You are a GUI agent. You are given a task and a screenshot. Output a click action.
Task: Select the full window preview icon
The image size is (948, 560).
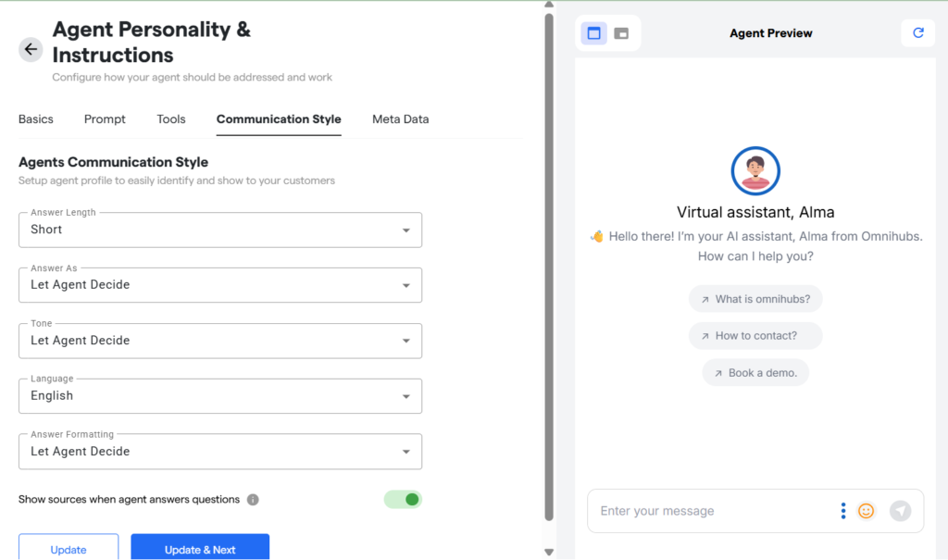(594, 33)
